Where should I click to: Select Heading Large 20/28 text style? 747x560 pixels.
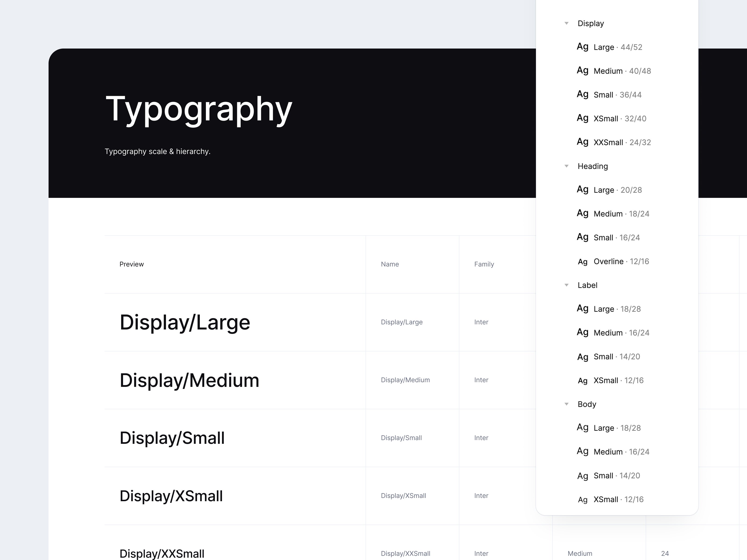(x=610, y=190)
